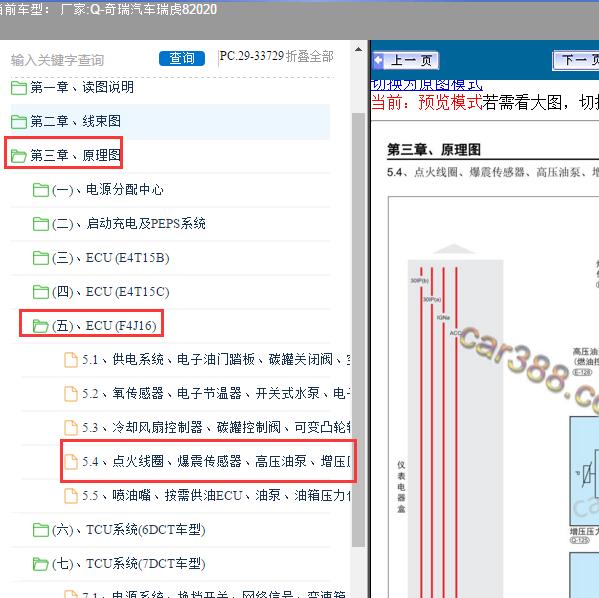The image size is (599, 598).
Task: Click document icon of item 5.3
Action: click(71, 428)
